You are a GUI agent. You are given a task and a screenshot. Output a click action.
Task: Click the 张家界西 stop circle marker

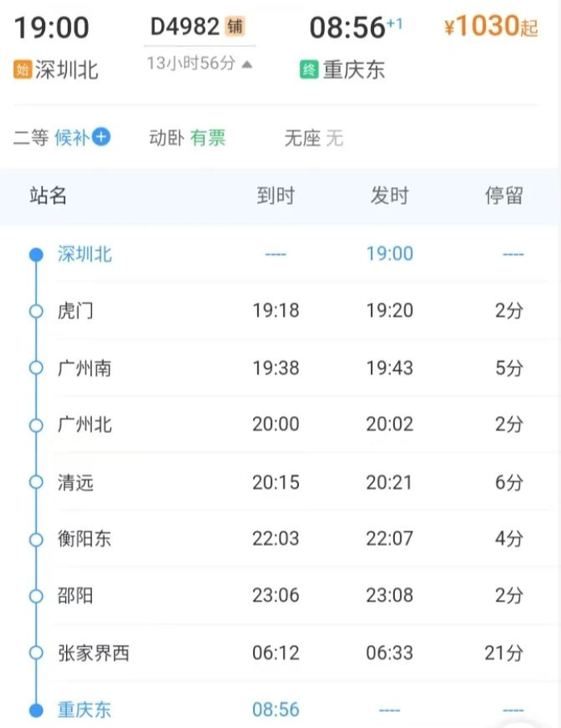point(36,653)
